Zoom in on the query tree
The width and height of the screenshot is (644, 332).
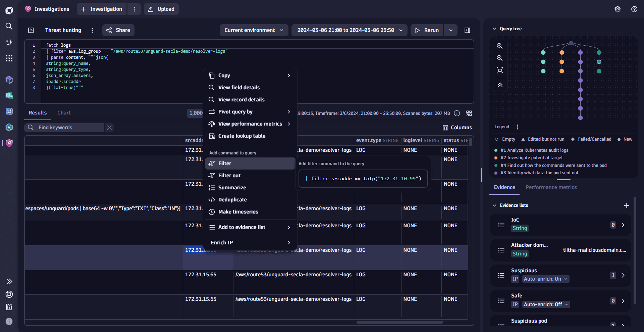point(500,46)
